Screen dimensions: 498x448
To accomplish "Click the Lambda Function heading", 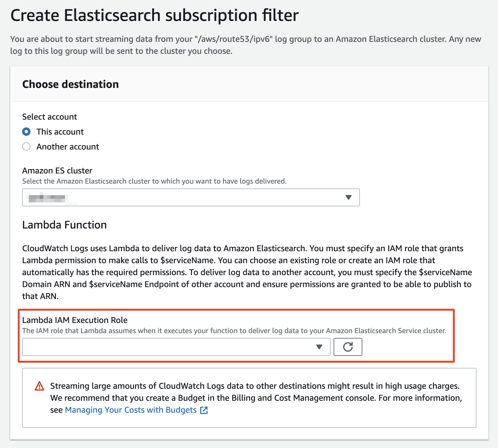I will 65,225.
